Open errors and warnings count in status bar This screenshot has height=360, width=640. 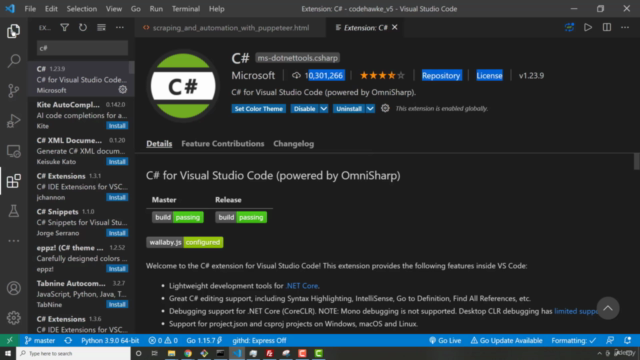click(163, 340)
